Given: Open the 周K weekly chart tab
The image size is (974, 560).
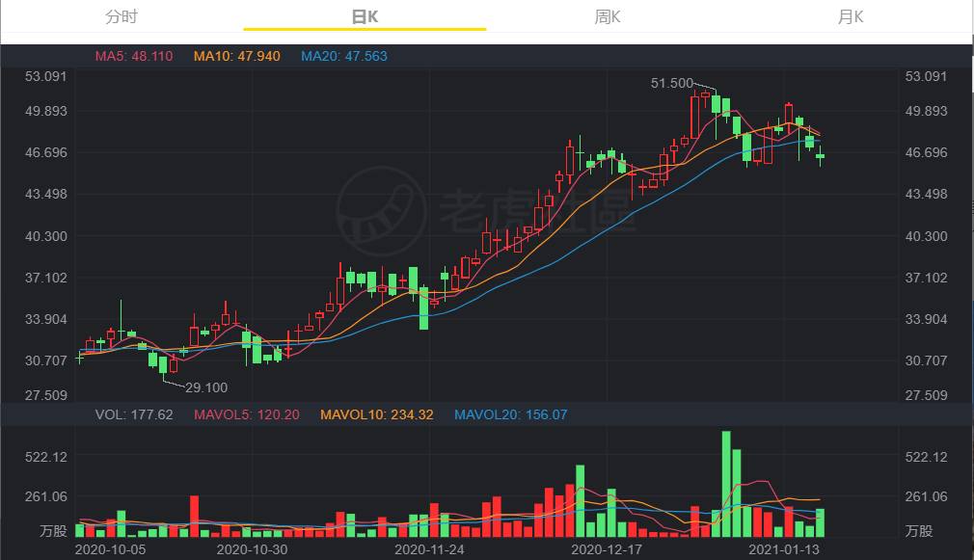Looking at the screenshot, I should pyautogui.click(x=608, y=16).
